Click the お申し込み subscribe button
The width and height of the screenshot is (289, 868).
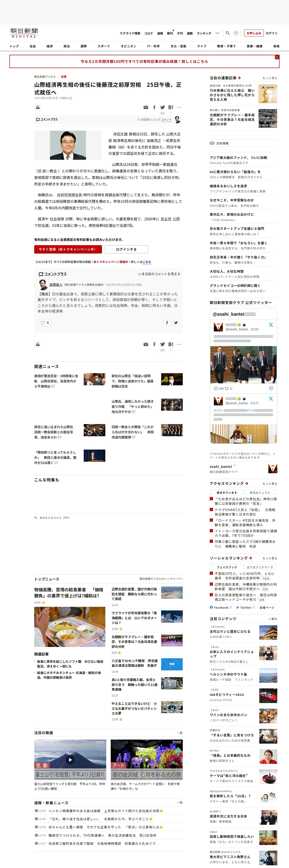pos(254,33)
